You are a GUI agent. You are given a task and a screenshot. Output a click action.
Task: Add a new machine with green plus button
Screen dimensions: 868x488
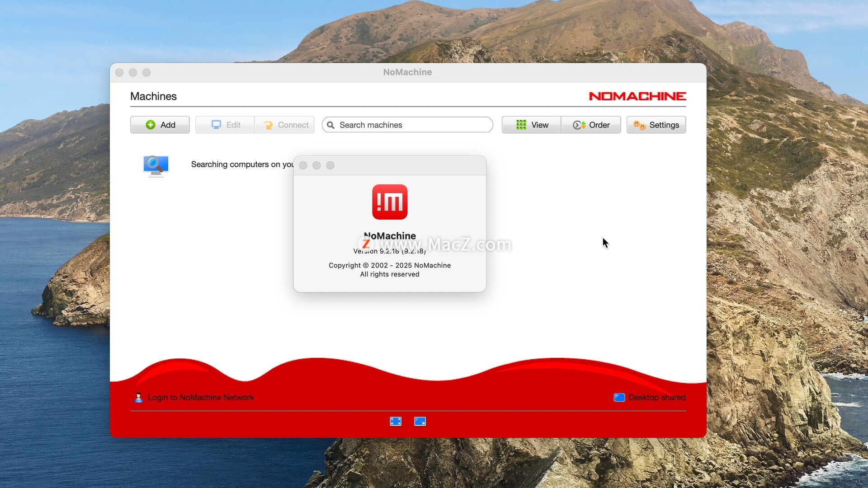coord(160,125)
